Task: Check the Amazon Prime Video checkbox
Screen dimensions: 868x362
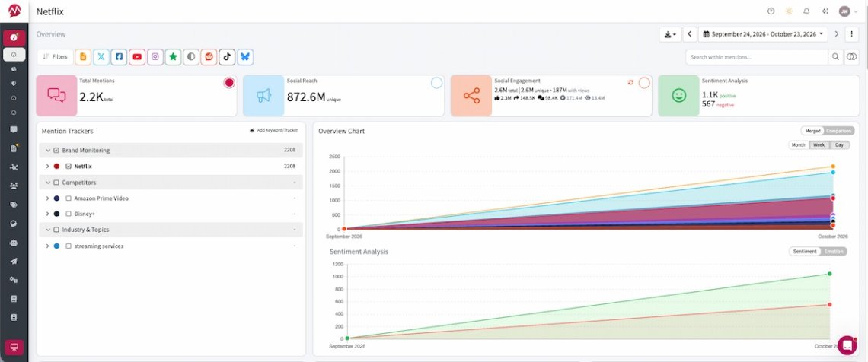Action: [x=69, y=198]
